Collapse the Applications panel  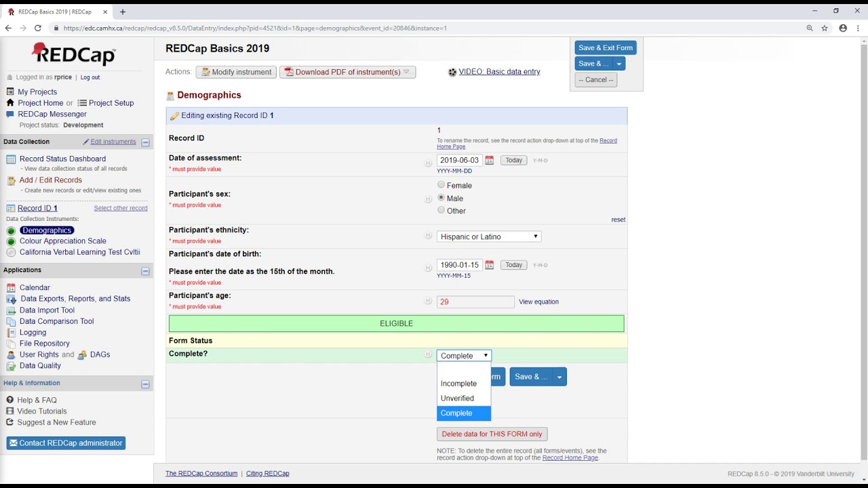click(145, 271)
